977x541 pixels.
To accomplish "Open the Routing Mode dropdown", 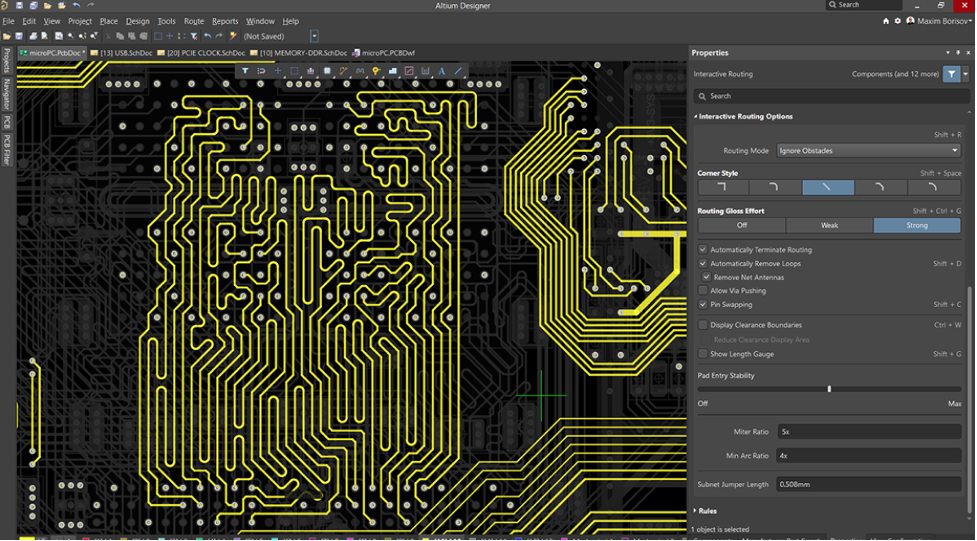I will pyautogui.click(x=868, y=151).
